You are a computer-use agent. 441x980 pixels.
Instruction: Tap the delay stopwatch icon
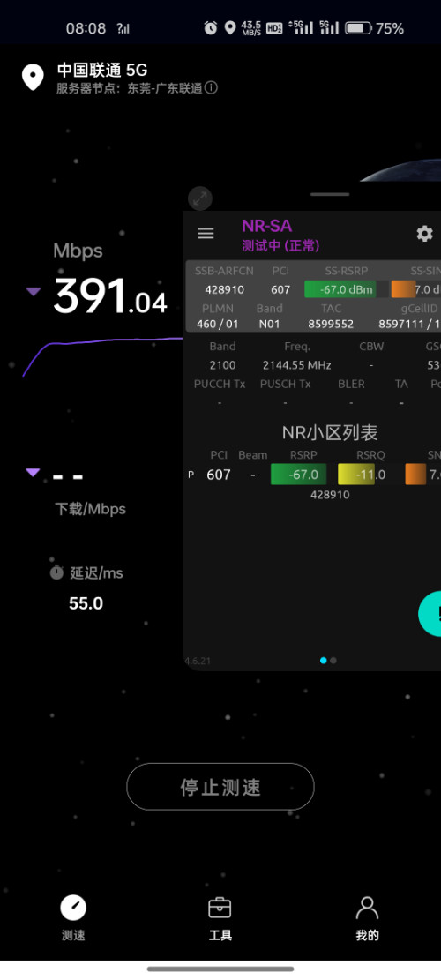[x=56, y=572]
